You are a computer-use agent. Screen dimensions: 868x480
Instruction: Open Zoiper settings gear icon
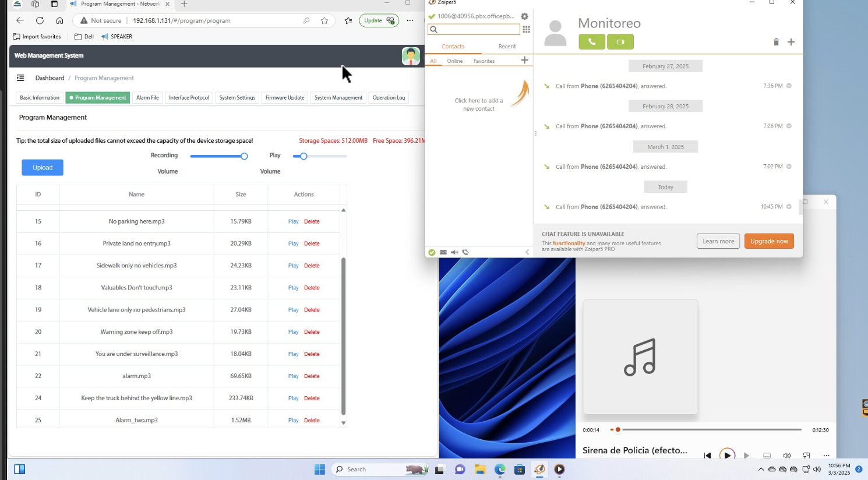pos(524,16)
